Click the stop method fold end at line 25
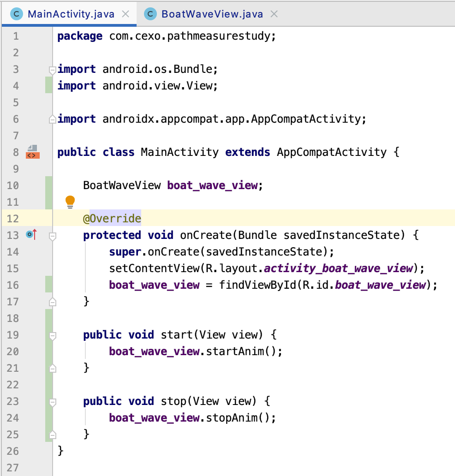This screenshot has width=455, height=476. (x=53, y=435)
